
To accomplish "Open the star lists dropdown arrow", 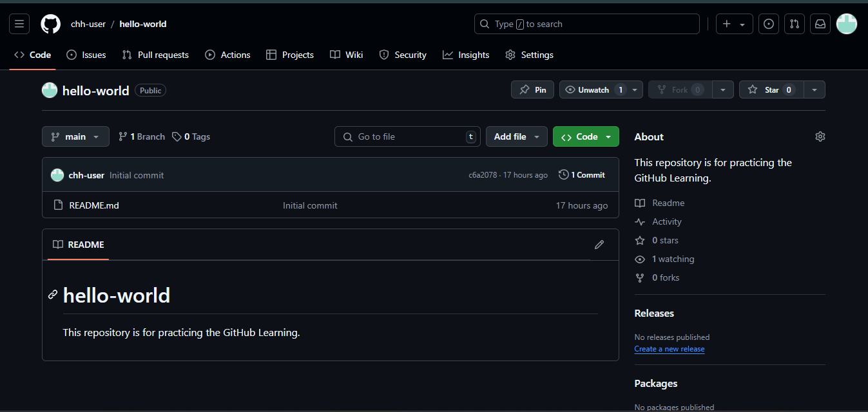I will pyautogui.click(x=815, y=90).
